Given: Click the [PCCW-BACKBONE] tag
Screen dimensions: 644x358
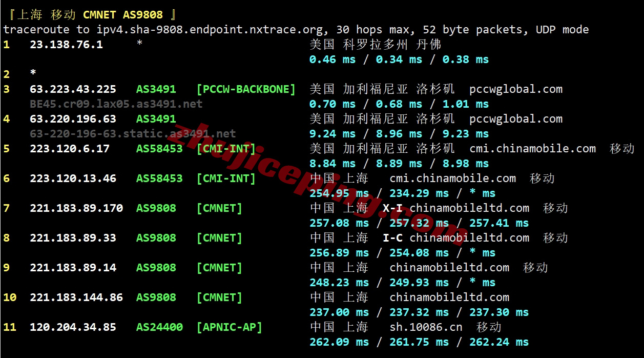Looking at the screenshot, I should pyautogui.click(x=246, y=89).
